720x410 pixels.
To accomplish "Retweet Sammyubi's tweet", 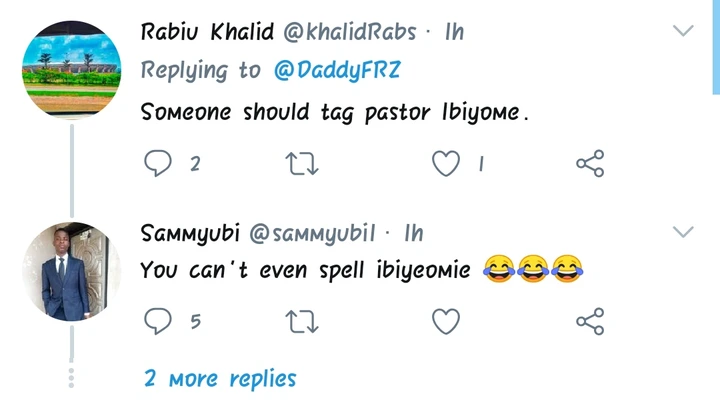I will click(302, 321).
